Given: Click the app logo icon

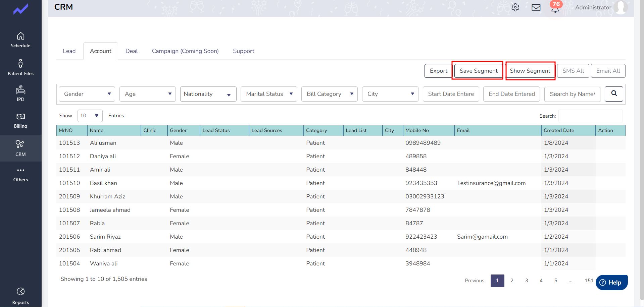Looking at the screenshot, I should point(20,9).
